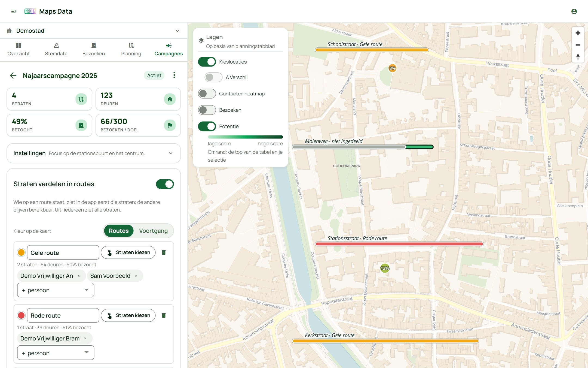The image size is (588, 368).
Task: Go to the Bezoeken tab
Action: 94,50
